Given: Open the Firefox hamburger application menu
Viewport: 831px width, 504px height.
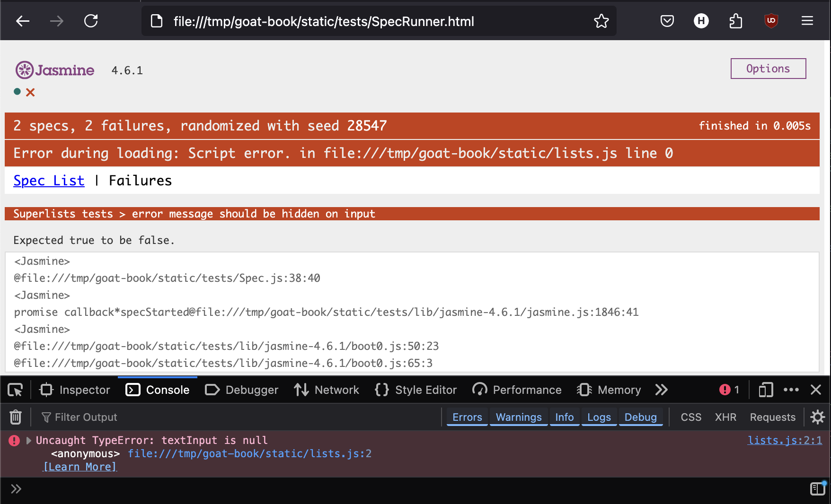Looking at the screenshot, I should (807, 21).
